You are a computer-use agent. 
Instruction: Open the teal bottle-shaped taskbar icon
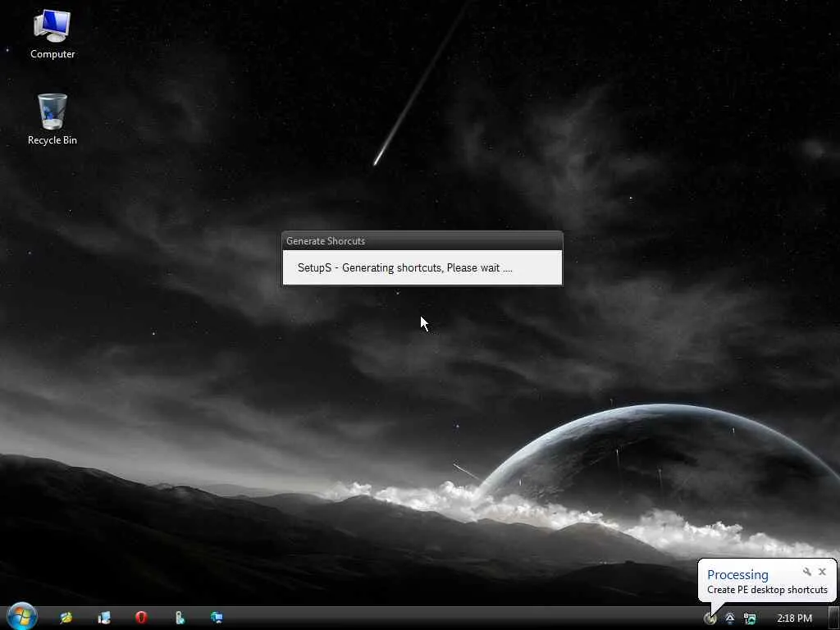pos(180,618)
